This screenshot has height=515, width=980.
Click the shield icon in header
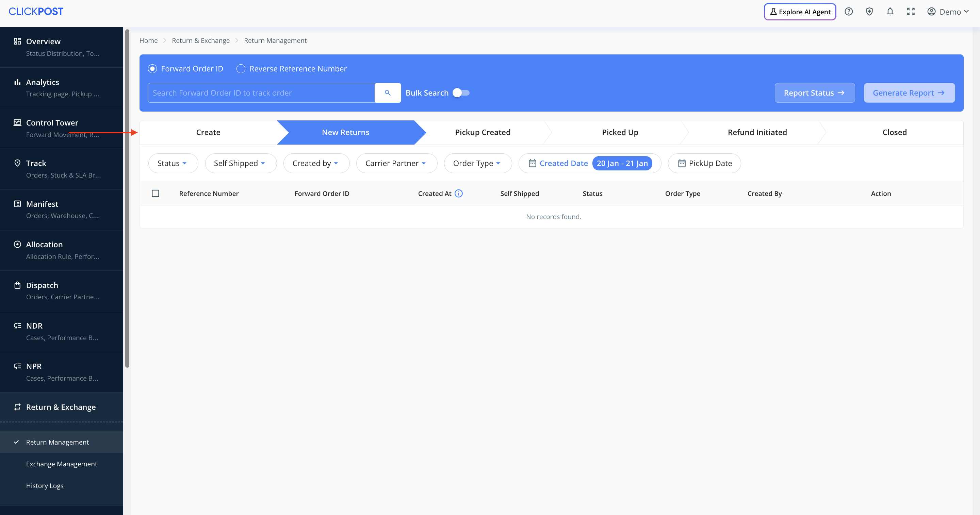(869, 12)
